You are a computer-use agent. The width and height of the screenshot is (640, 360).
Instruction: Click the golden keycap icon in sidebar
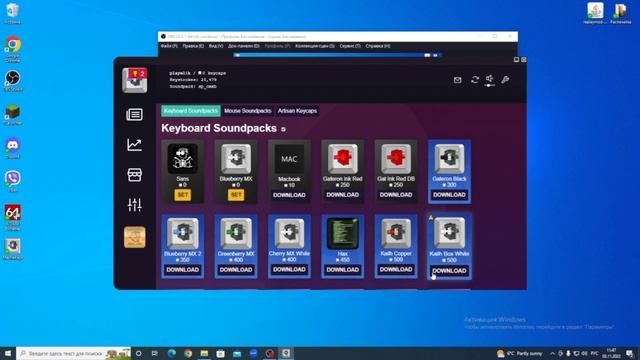tap(135, 237)
